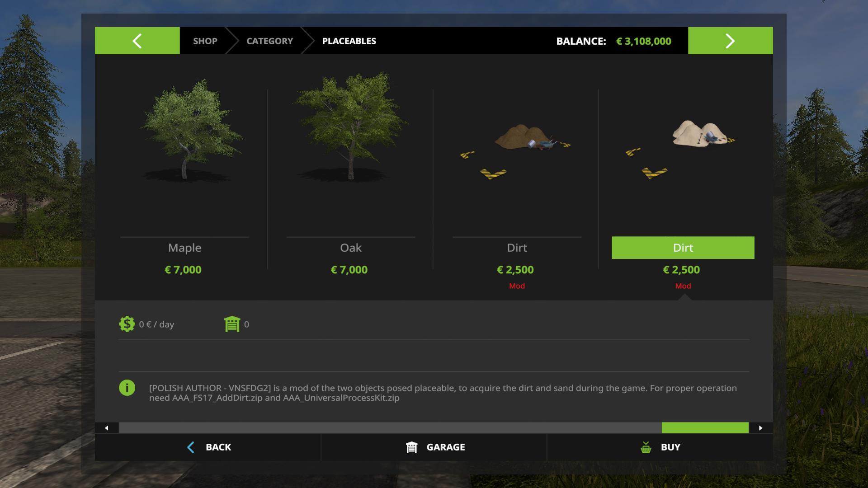Click the scrollbar left arrow
The image size is (868, 488).
(x=107, y=427)
